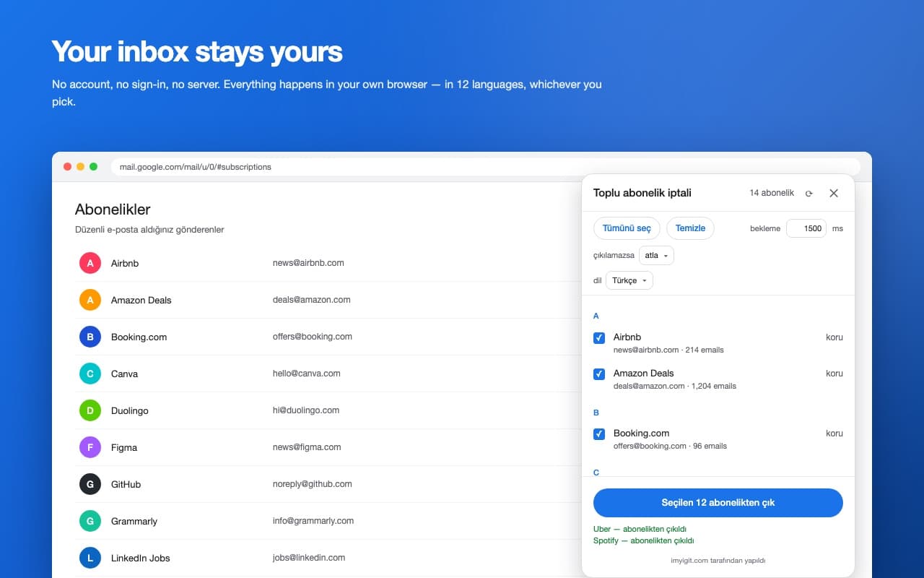Image resolution: width=924 pixels, height=578 pixels.
Task: Click the Figma sender name
Action: click(124, 448)
